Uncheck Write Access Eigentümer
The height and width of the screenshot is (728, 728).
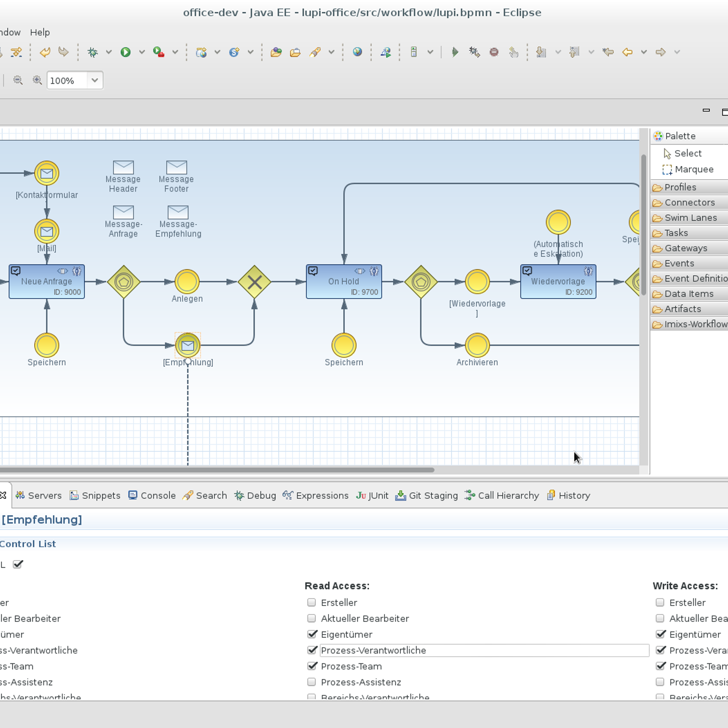point(660,634)
